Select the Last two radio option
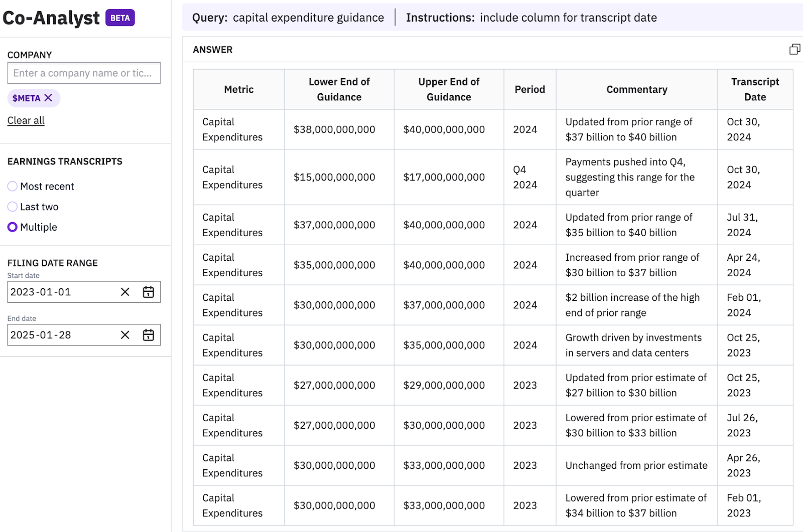Image resolution: width=803 pixels, height=532 pixels. pos(13,207)
